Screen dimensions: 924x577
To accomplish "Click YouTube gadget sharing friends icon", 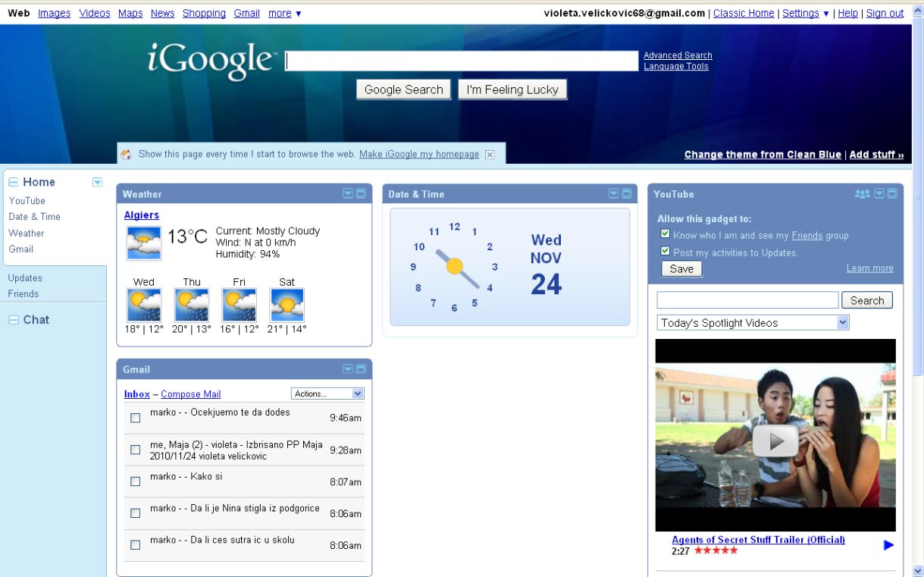I will 863,194.
